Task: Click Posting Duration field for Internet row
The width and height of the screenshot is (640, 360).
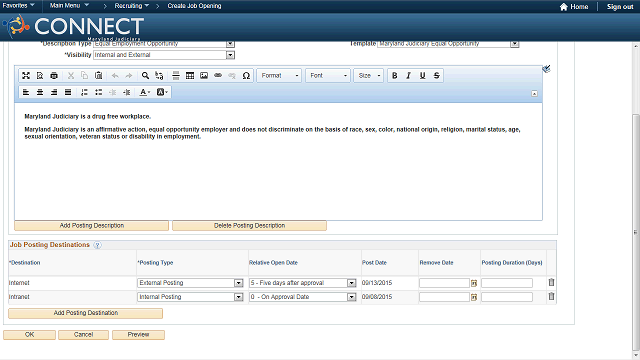Action: (x=507, y=283)
